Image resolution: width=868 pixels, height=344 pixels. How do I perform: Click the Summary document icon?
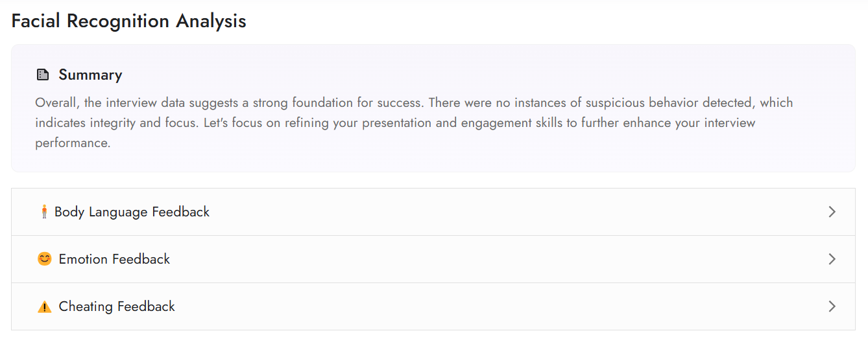coord(43,75)
